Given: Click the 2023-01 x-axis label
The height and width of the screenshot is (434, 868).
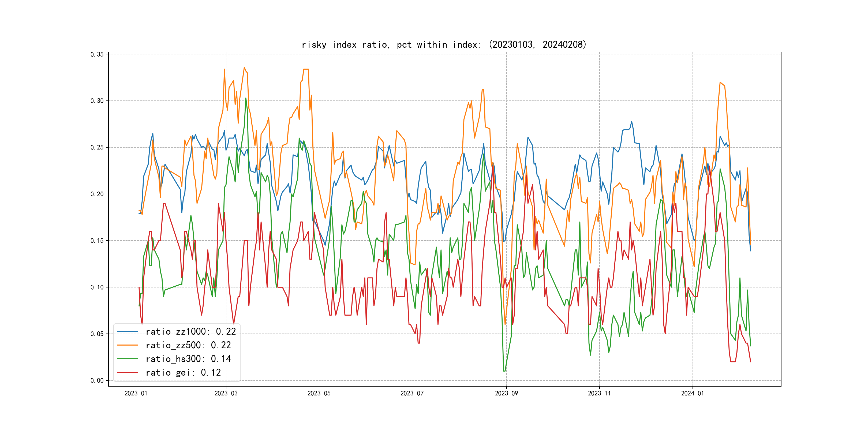Looking at the screenshot, I should tap(136, 393).
